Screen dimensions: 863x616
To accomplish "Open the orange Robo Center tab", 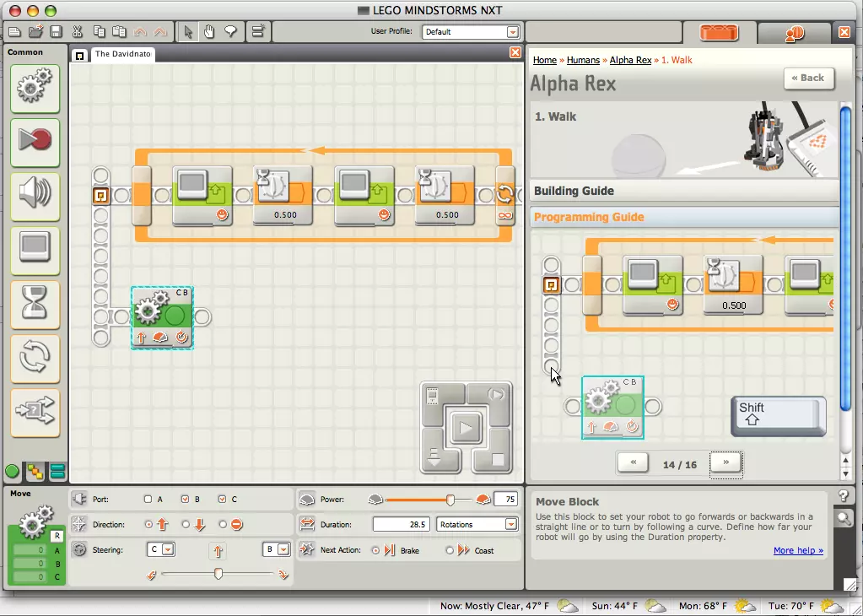I will [719, 33].
